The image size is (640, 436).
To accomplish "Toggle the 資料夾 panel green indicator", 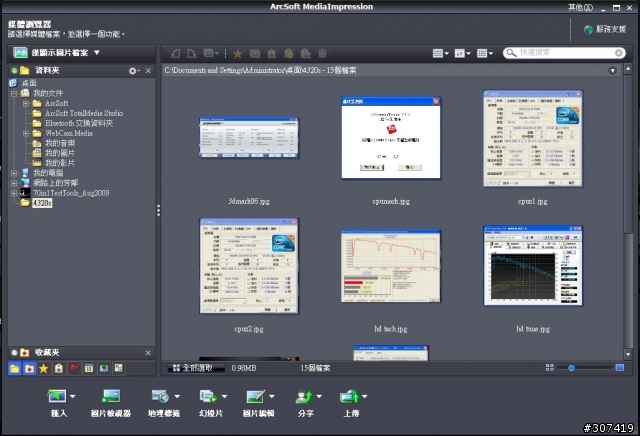I will coord(14,71).
